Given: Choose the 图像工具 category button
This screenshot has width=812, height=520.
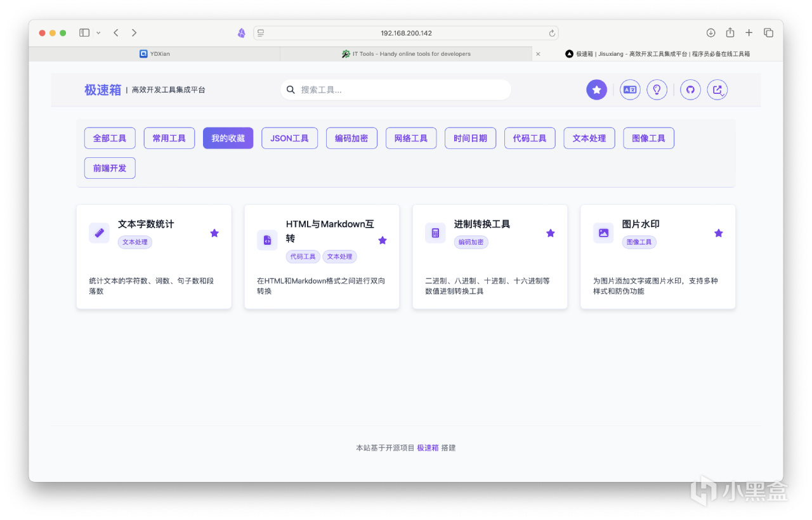Looking at the screenshot, I should tap(649, 138).
